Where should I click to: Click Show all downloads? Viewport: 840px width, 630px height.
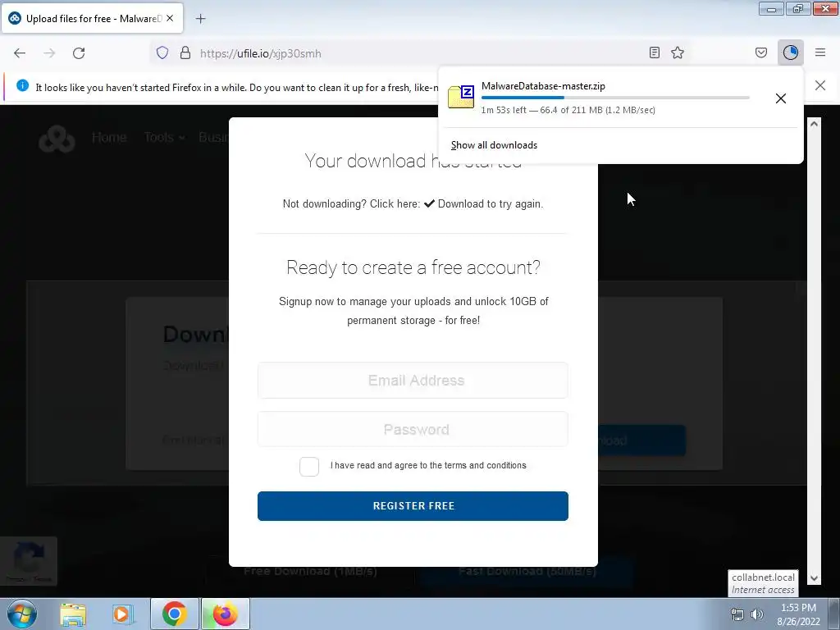tap(494, 145)
